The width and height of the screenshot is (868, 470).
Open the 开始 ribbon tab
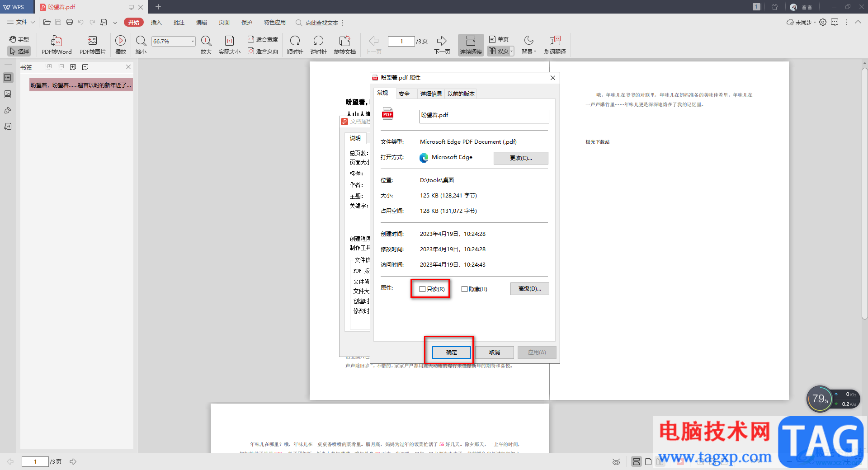pyautogui.click(x=134, y=22)
